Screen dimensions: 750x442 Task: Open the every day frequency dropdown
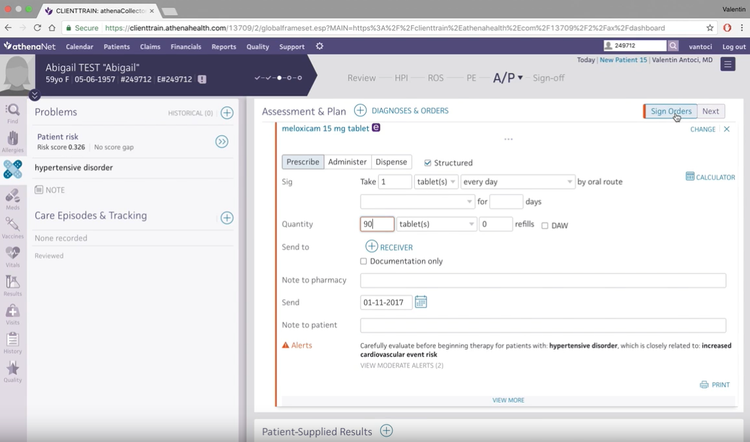click(x=518, y=182)
